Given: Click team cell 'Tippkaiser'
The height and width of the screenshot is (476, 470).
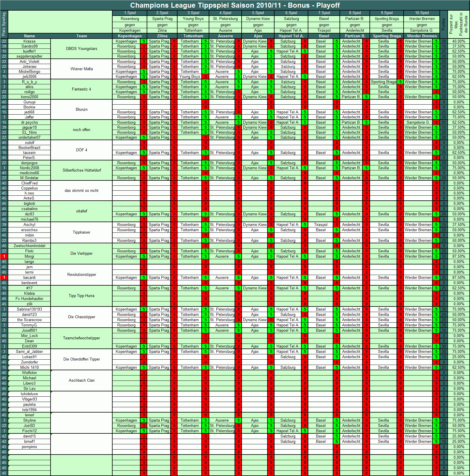Looking at the screenshot, I should (81, 232).
